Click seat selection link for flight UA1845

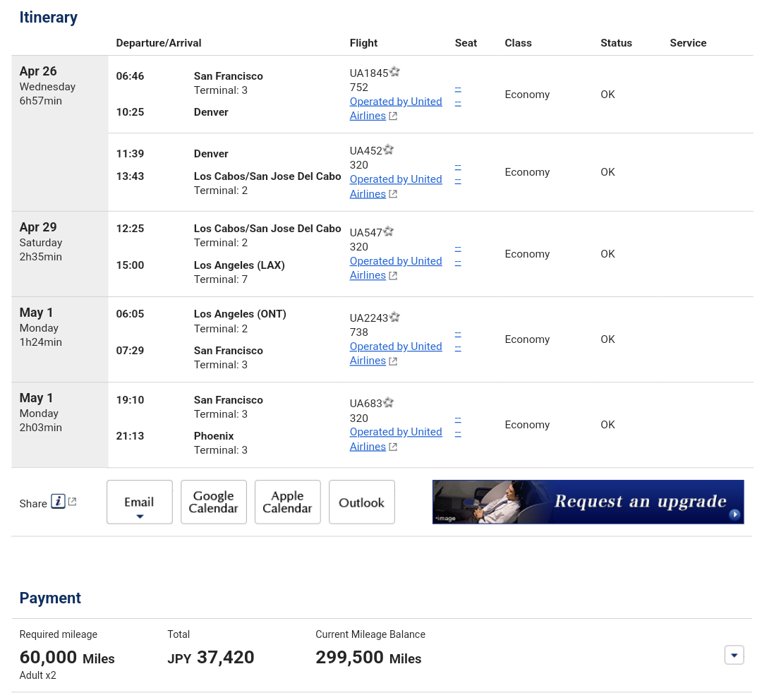458,89
